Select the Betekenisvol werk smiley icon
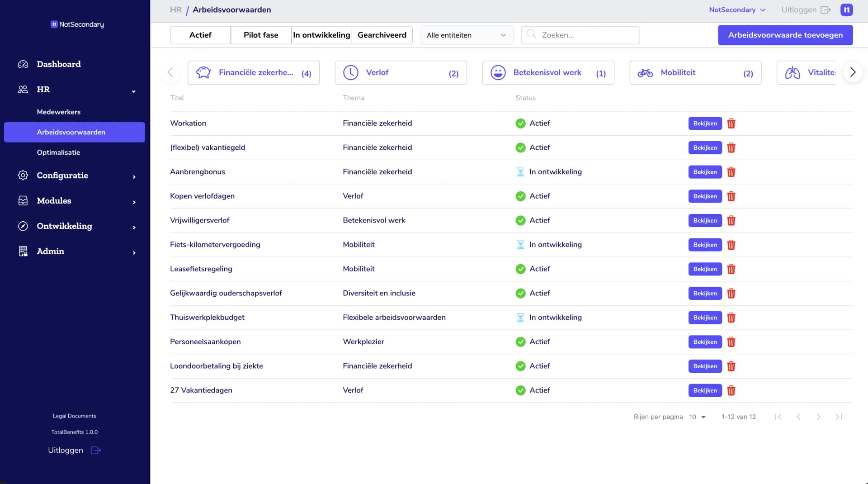 point(497,72)
